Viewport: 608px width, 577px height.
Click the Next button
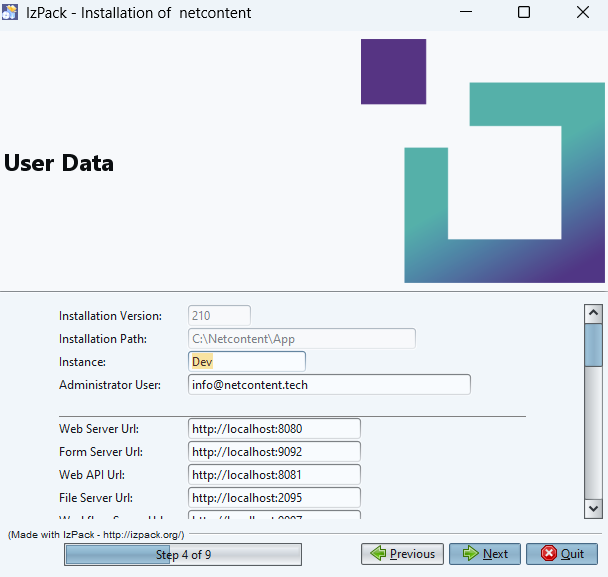(x=485, y=554)
